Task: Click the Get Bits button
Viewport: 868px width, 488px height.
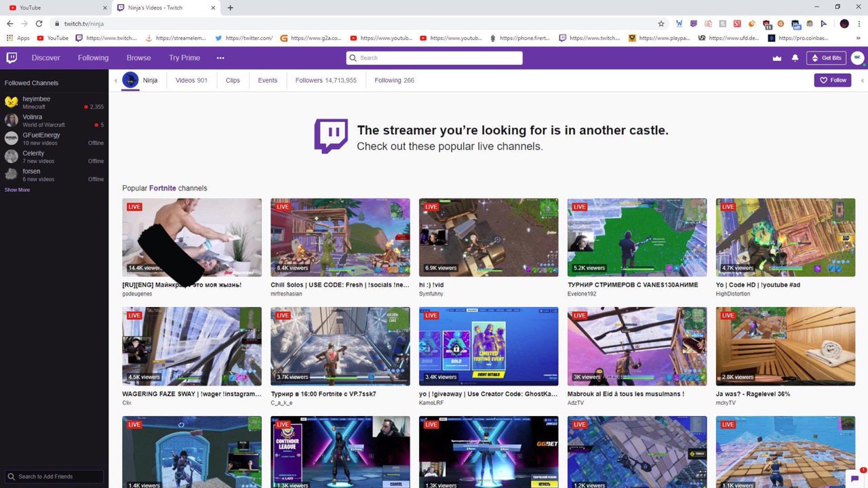Action: click(827, 58)
